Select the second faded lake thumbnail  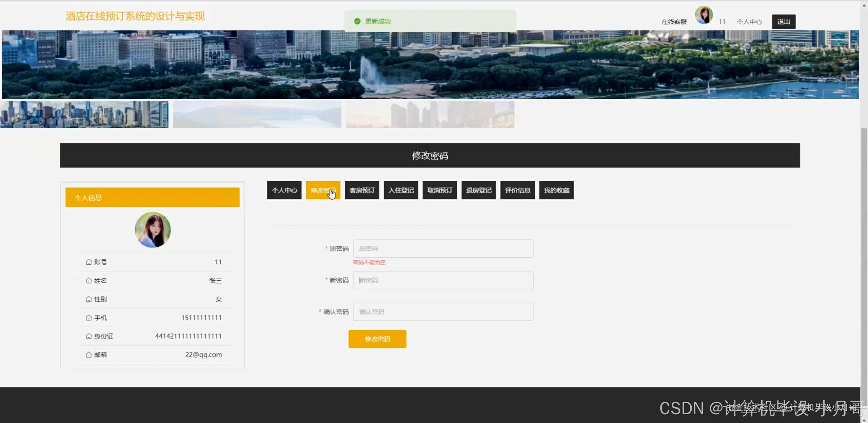point(257,114)
